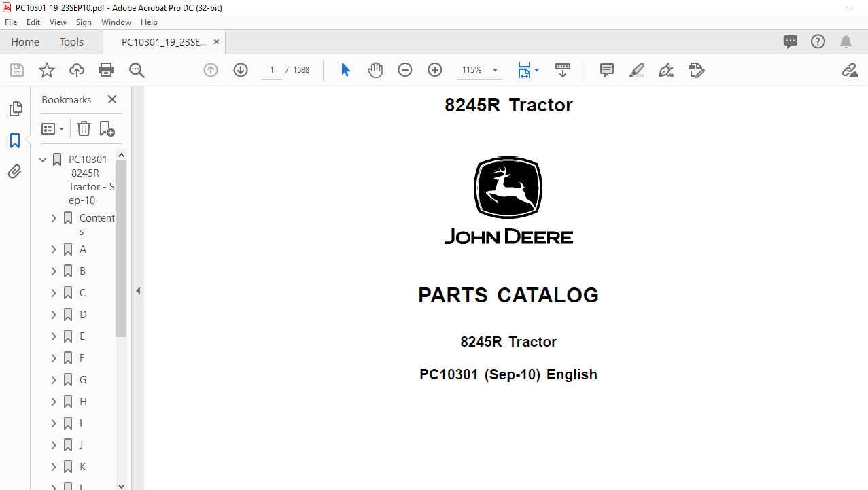Expand bookmark G
The width and height of the screenshot is (868, 490).
point(54,380)
